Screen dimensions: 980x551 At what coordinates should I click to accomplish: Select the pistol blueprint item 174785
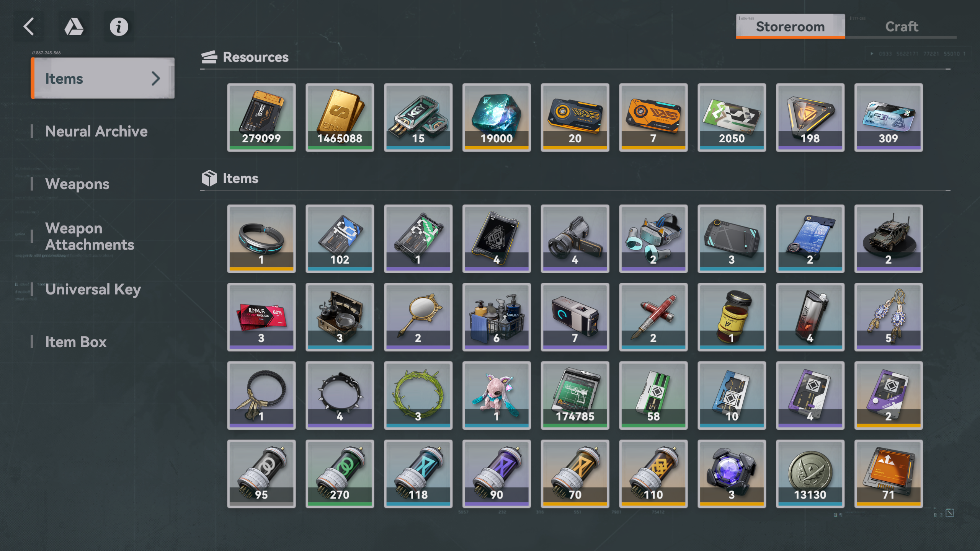pyautogui.click(x=575, y=395)
